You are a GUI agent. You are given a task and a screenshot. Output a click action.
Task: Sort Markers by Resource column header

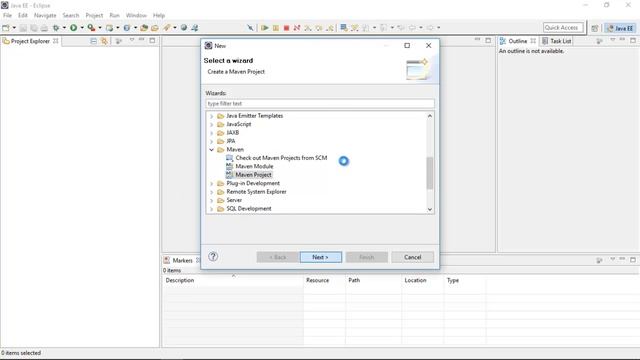pos(324,280)
